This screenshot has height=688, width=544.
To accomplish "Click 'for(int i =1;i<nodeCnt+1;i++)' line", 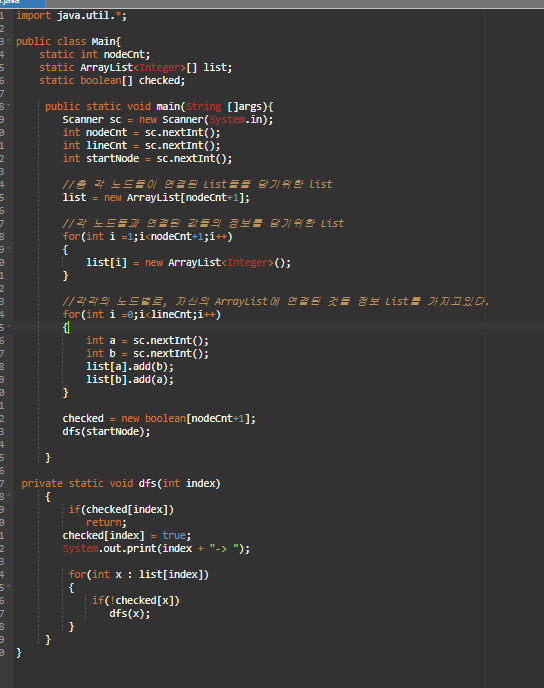I will click(147, 236).
